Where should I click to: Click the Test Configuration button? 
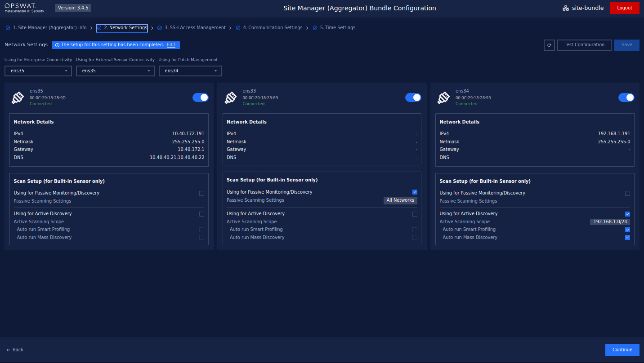pos(585,45)
